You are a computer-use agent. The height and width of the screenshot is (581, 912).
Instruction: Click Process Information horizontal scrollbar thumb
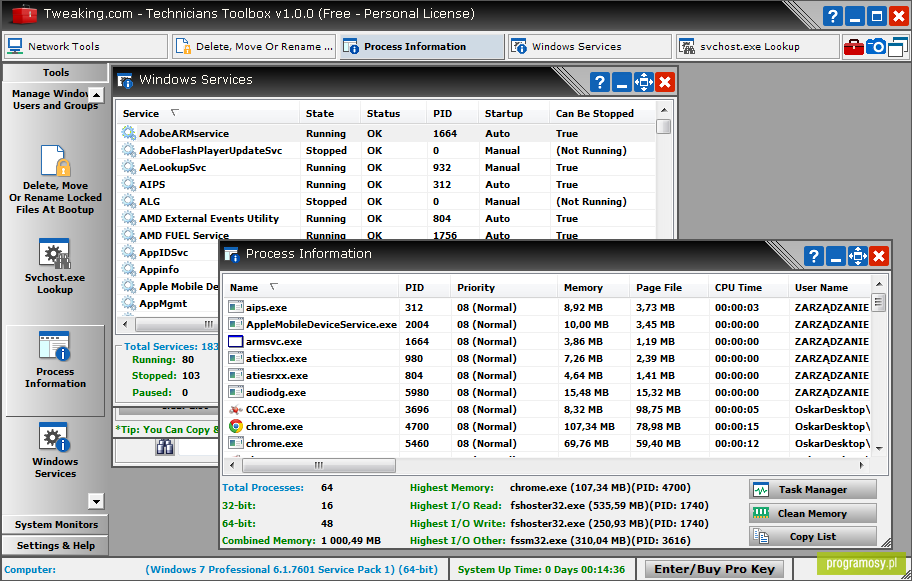tap(319, 465)
